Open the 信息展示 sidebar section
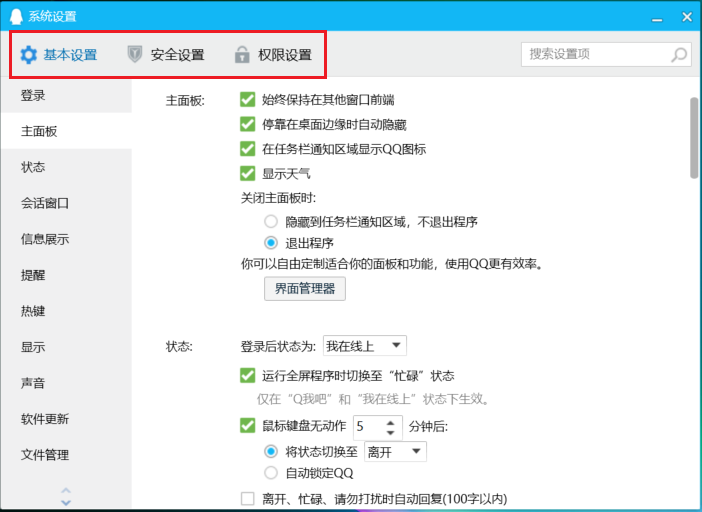This screenshot has width=702, height=512. click(x=66, y=239)
